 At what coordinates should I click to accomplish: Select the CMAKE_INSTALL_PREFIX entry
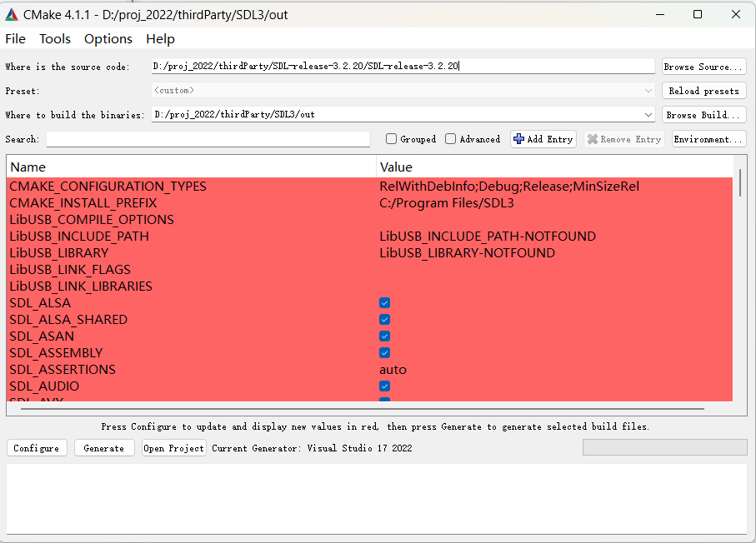point(83,203)
